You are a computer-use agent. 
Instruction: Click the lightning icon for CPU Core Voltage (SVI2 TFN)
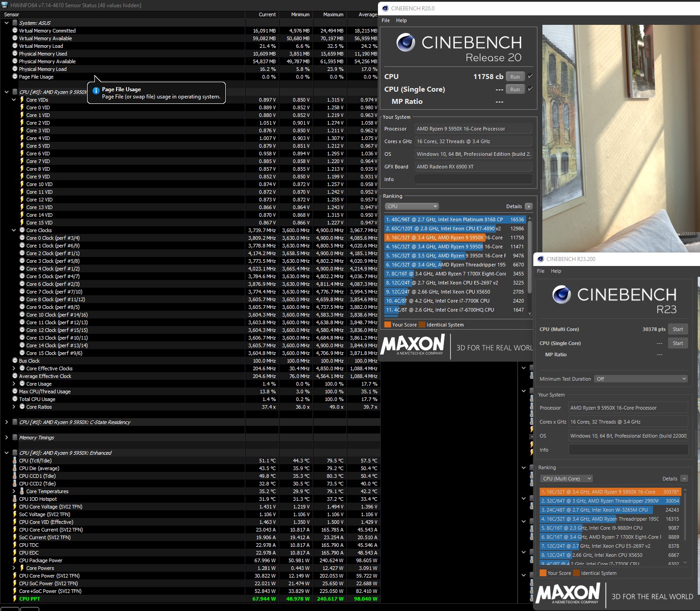click(15, 507)
